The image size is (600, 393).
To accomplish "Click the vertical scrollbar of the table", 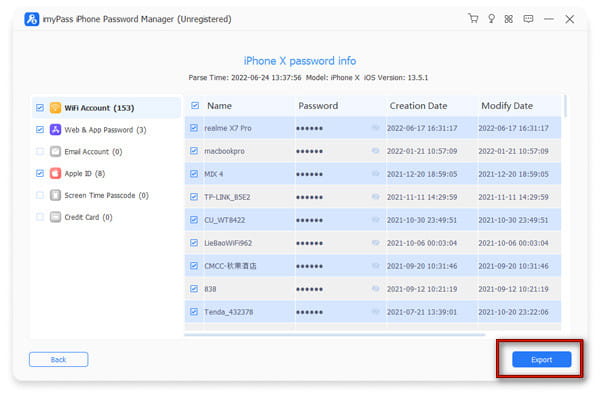I will (x=565, y=106).
